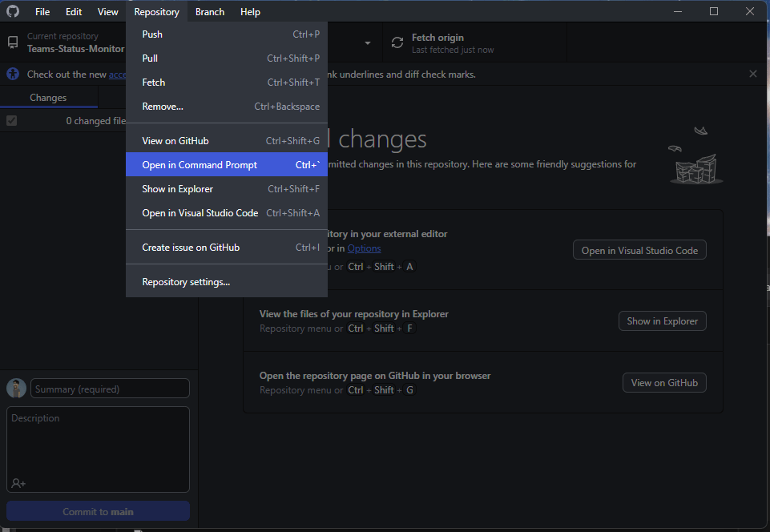770x532 pixels.
Task: Select Repository settings menu entry
Action: coord(186,282)
